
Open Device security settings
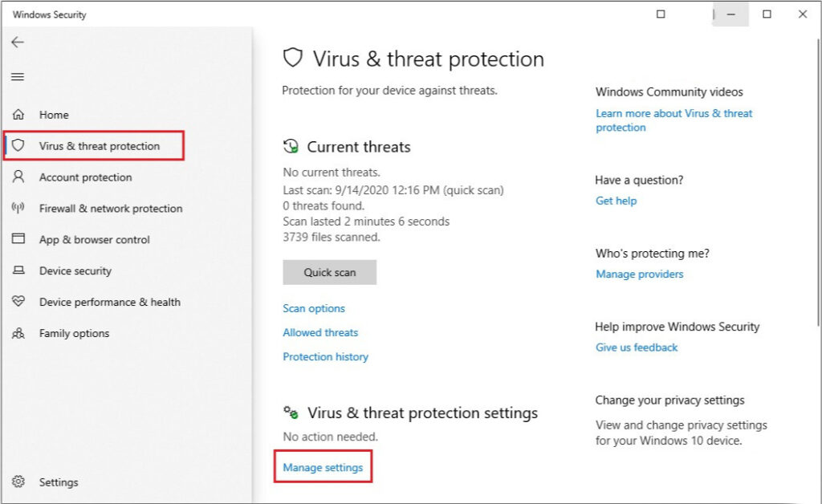[75, 271]
